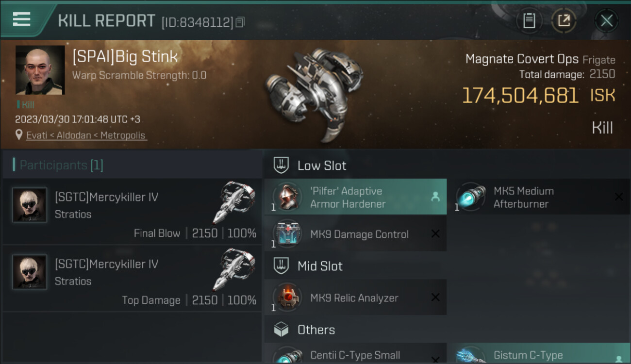
Task: Click the MK5 Medium Afterburner module icon
Action: click(470, 197)
